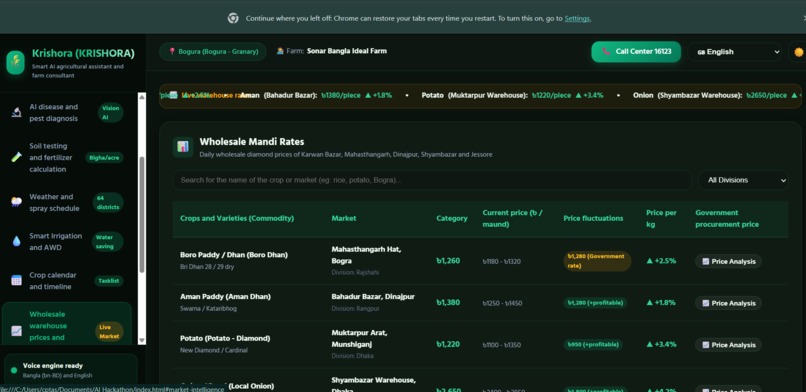Screen dimensions: 806x392
Task: Click the sidebar scroll up arrow
Action: pos(142,97)
